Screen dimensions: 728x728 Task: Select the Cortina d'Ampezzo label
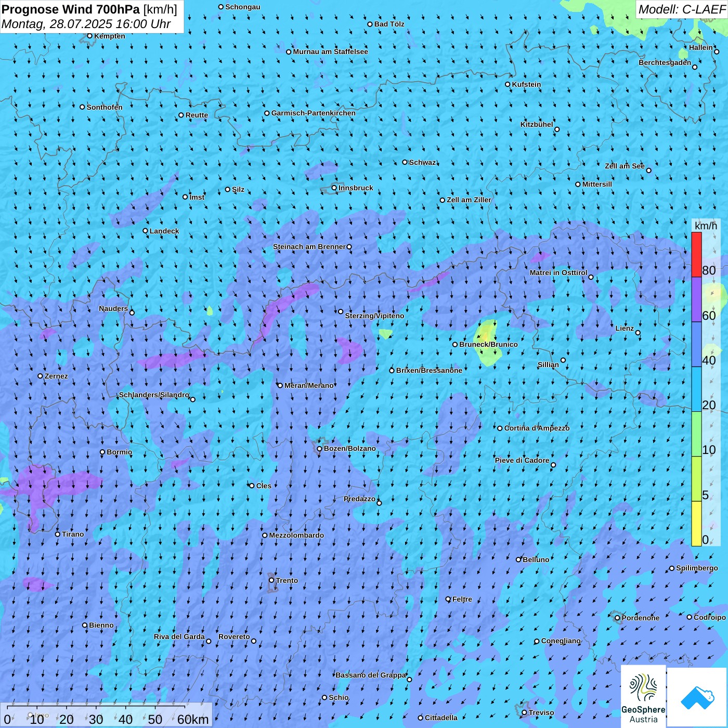537,428
